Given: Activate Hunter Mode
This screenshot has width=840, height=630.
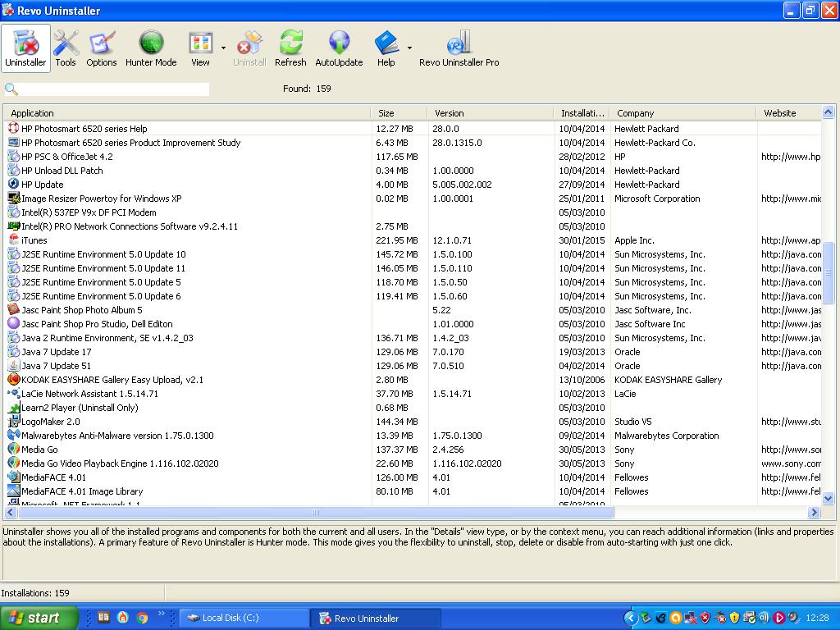Looking at the screenshot, I should coord(151,48).
